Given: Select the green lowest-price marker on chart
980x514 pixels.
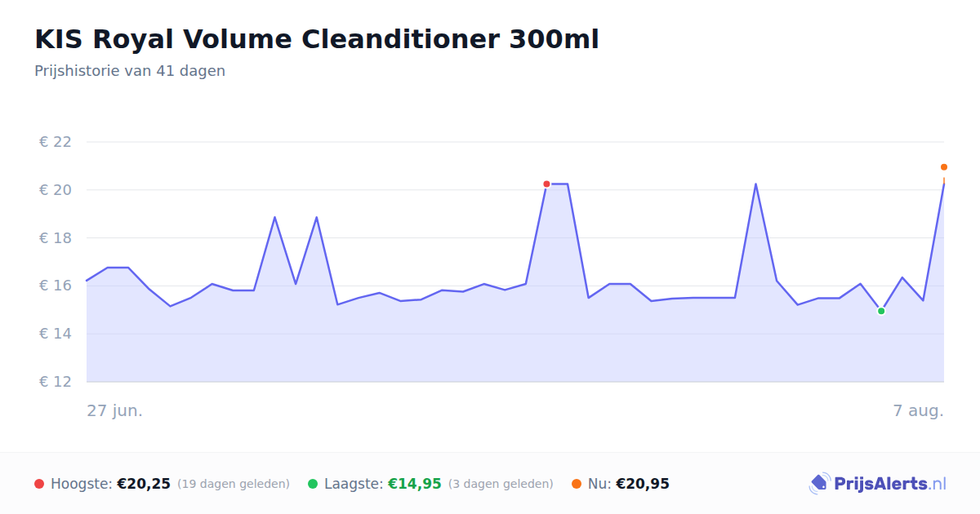Looking at the screenshot, I should click(x=881, y=311).
